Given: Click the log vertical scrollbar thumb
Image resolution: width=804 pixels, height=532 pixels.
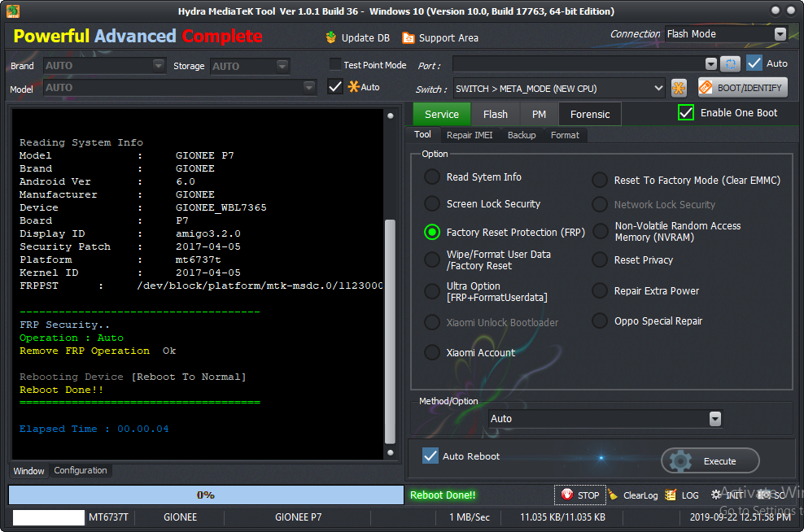Looking at the screenshot, I should (390, 332).
